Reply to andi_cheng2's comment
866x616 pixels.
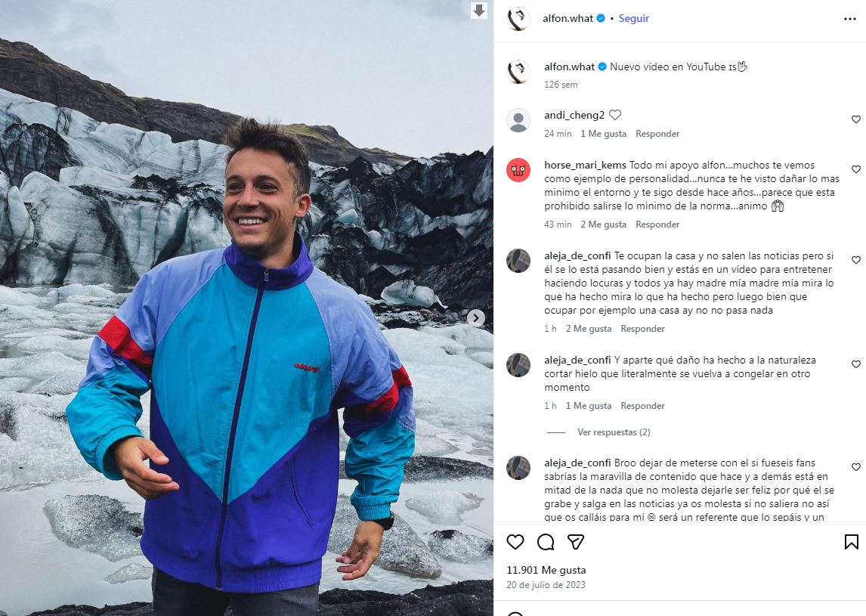pyautogui.click(x=657, y=134)
